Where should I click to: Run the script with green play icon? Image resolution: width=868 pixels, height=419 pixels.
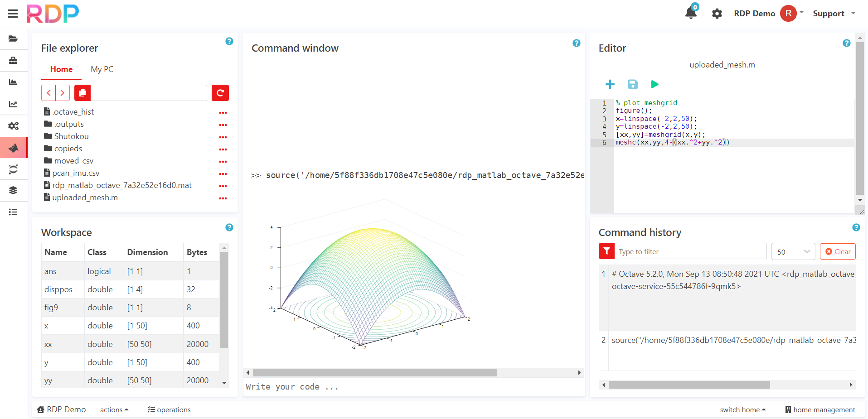pyautogui.click(x=655, y=84)
